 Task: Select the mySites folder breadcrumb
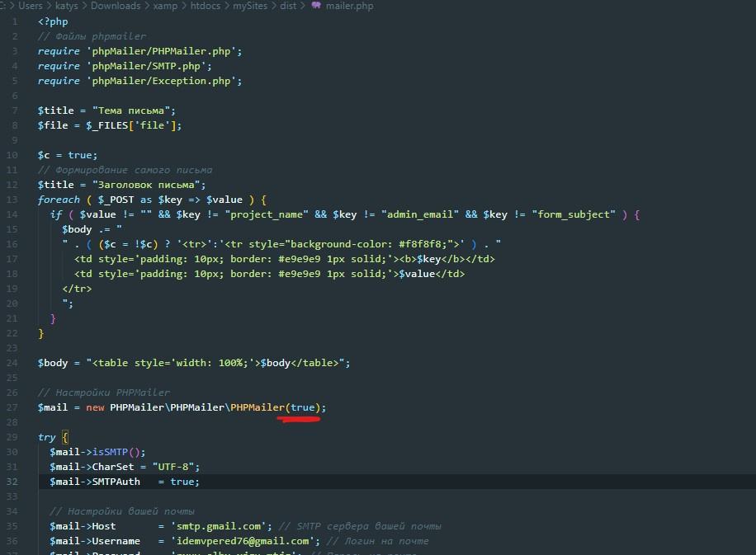coord(250,6)
